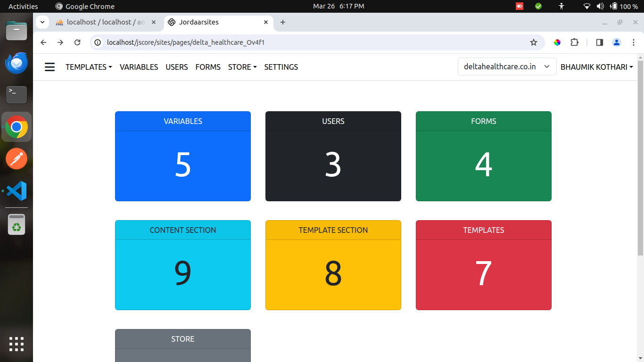Click the Chrome profile avatar icon
The width and height of the screenshot is (644, 362).
coord(616,42)
